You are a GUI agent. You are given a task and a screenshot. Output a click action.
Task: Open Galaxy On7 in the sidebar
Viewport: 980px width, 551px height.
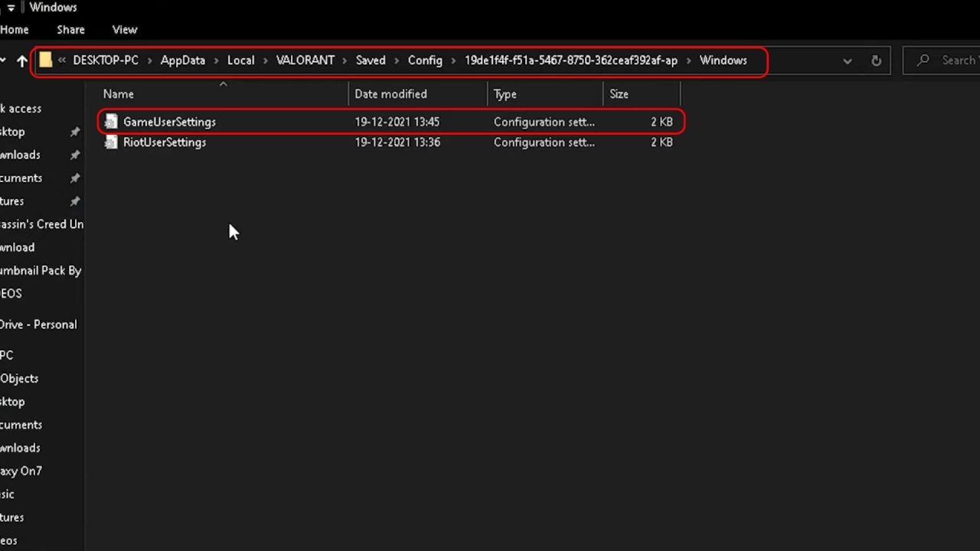pyautogui.click(x=21, y=471)
